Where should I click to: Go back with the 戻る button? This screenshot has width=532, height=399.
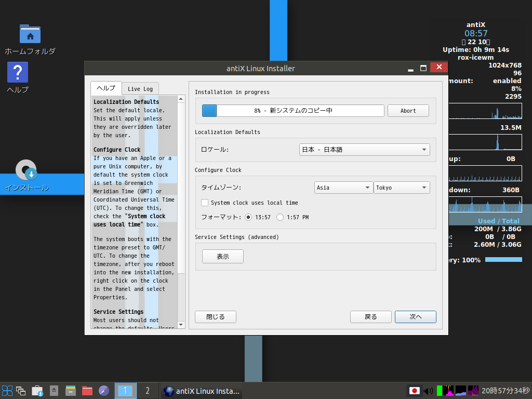click(x=371, y=317)
